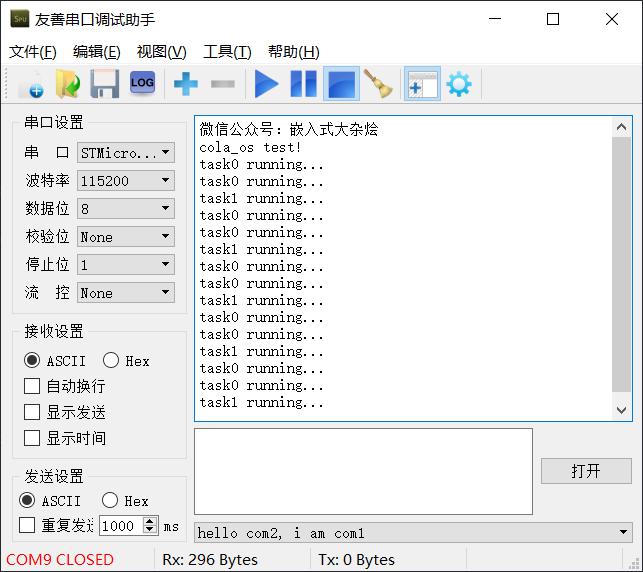643x572 pixels.
Task: Open the 流控 None dropdown
Action: pos(125,292)
